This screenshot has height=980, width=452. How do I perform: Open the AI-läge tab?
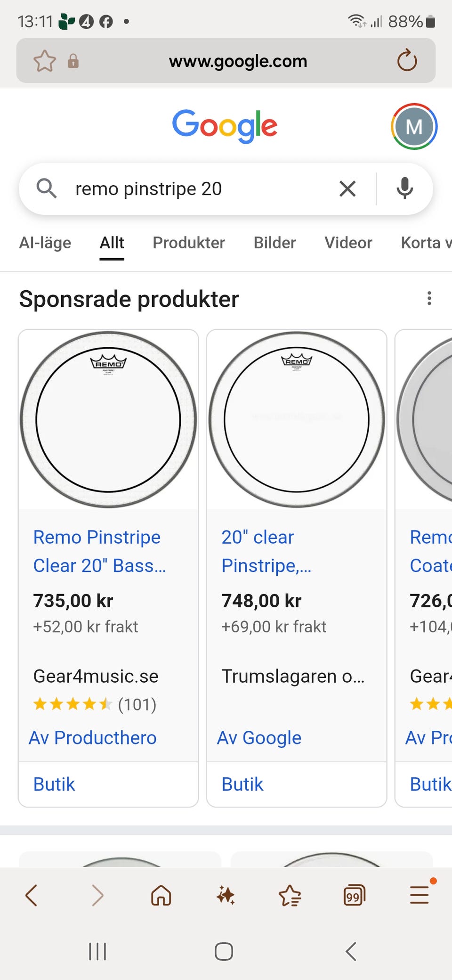click(45, 243)
